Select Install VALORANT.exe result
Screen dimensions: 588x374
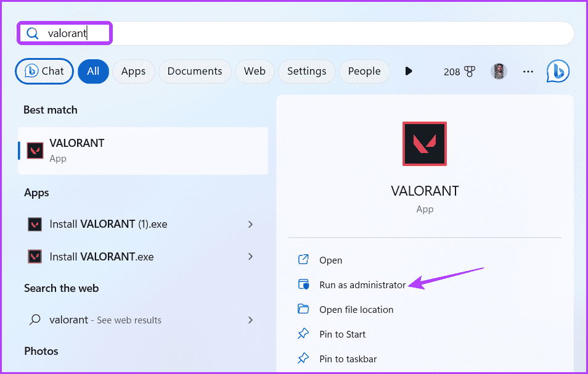(x=143, y=257)
